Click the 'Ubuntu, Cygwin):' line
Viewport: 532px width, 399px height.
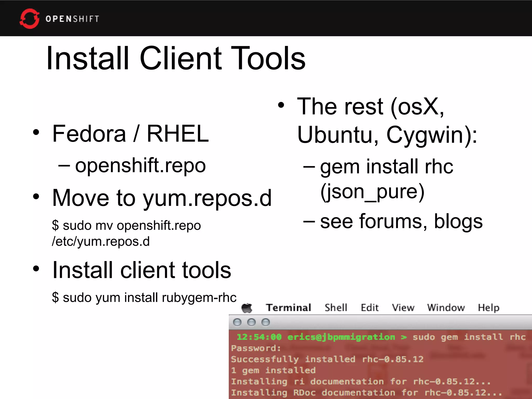coord(387,136)
